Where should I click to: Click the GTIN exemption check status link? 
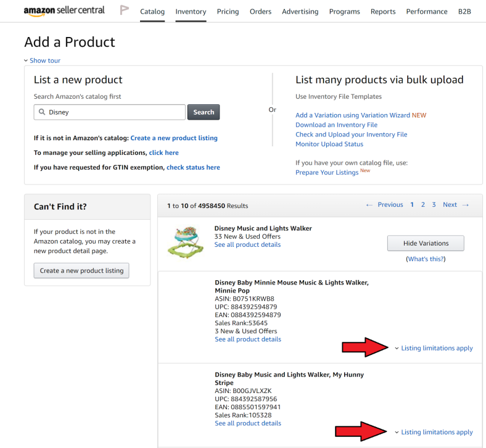click(193, 167)
